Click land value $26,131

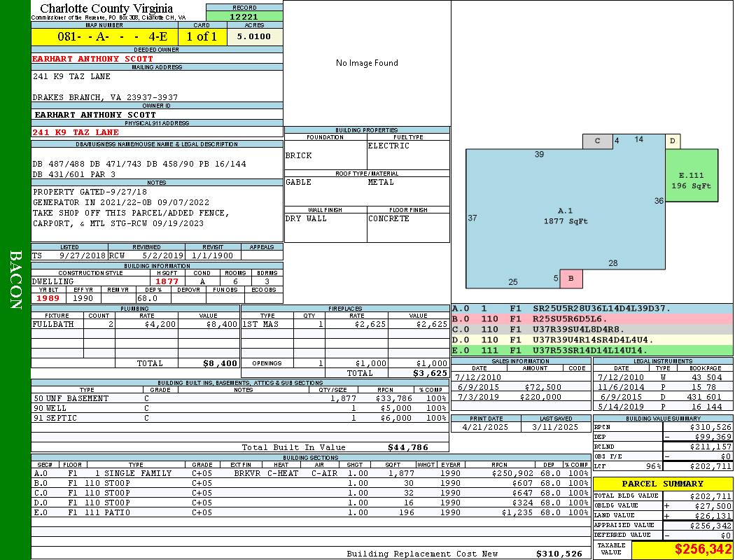coord(713,516)
